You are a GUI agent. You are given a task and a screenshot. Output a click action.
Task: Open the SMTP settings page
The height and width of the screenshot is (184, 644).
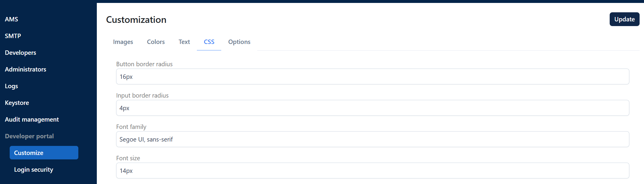click(13, 36)
